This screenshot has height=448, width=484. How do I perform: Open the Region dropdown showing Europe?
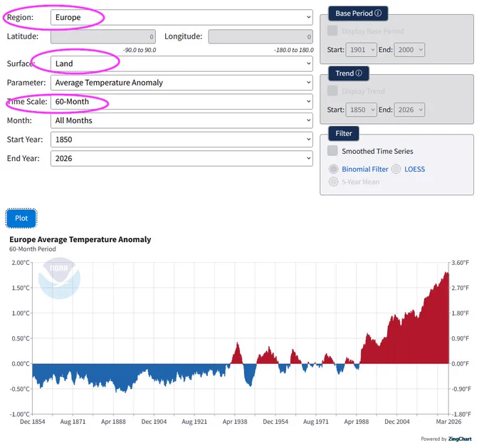tap(181, 17)
